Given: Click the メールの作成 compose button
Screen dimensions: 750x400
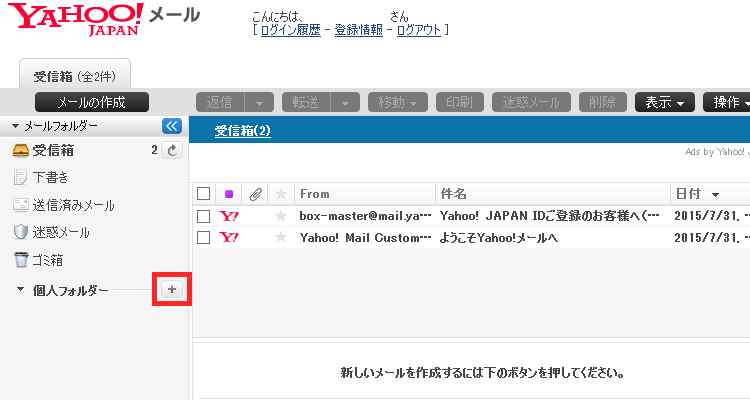Looking at the screenshot, I should [92, 102].
